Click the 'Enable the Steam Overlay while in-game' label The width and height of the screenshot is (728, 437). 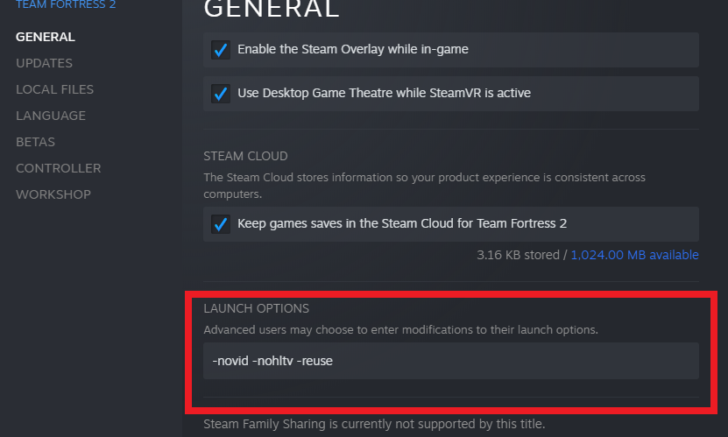[353, 49]
